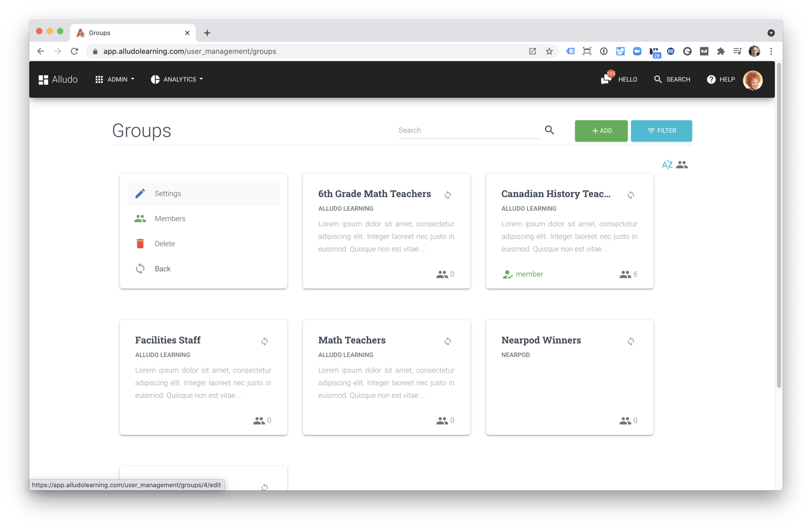
Task: Sort groups alphabetically with AZ icon
Action: (x=667, y=165)
